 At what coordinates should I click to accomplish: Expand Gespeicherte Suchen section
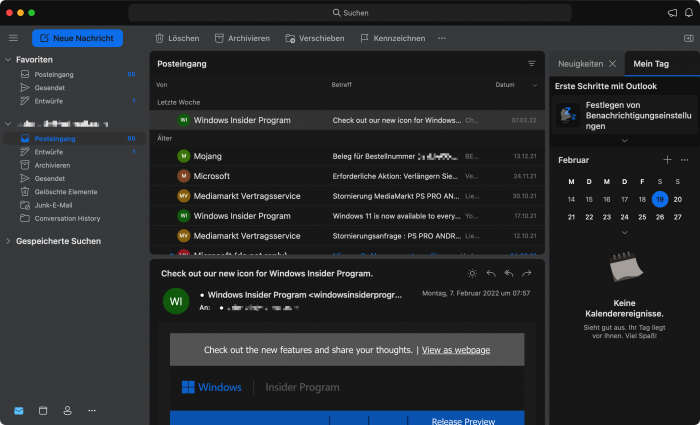coord(8,241)
